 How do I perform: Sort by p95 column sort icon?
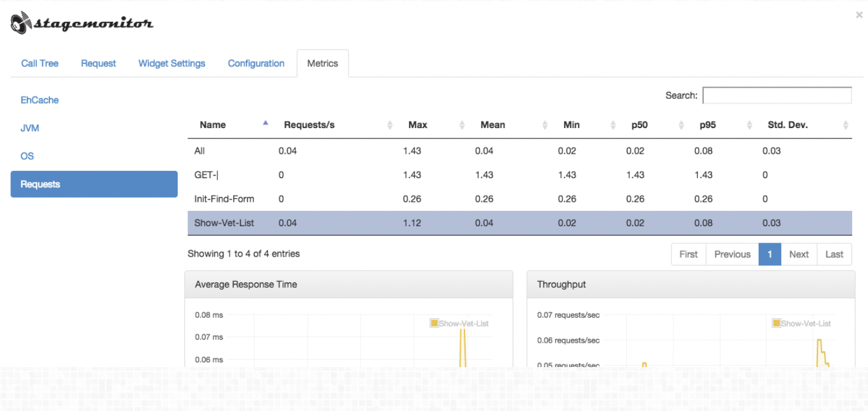[750, 125]
